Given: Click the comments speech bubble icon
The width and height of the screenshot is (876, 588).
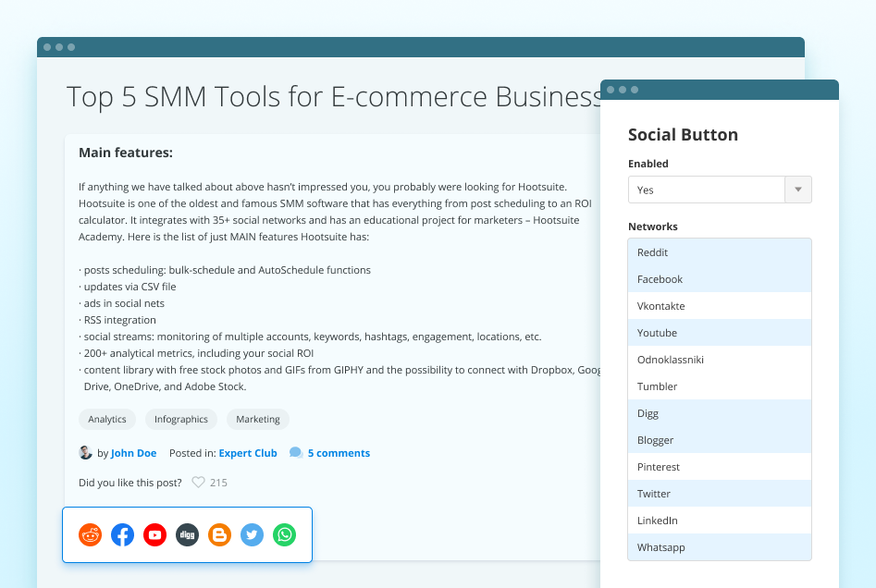Looking at the screenshot, I should (x=295, y=452).
